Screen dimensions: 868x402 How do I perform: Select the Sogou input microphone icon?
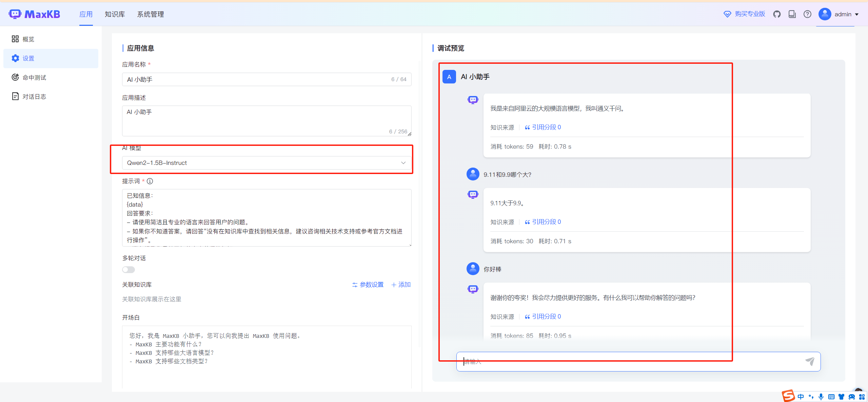click(821, 397)
